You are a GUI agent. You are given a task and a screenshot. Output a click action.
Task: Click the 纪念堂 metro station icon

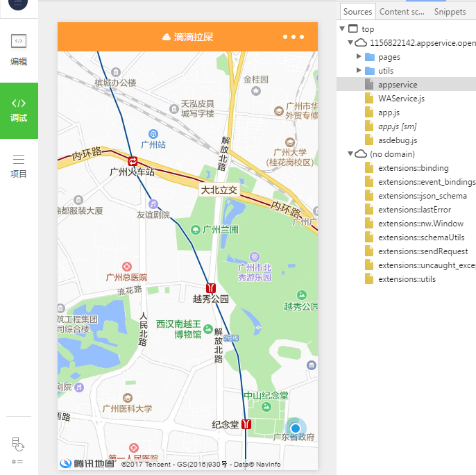point(246,424)
